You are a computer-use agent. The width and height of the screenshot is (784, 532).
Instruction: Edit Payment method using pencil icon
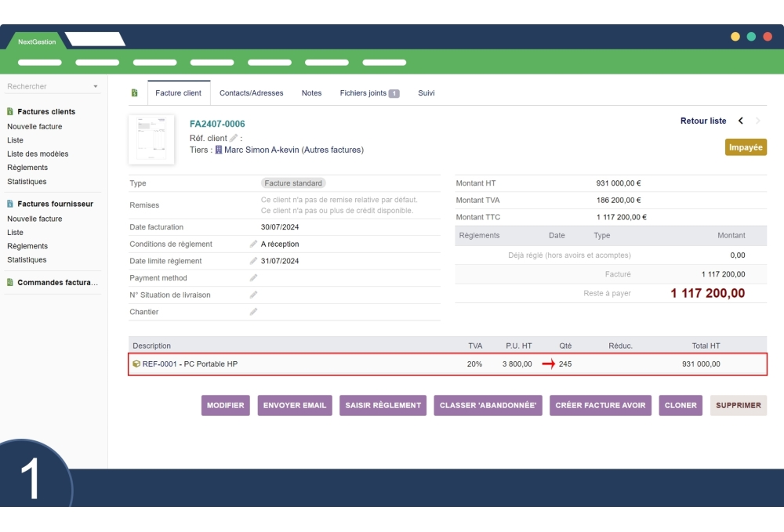253,278
